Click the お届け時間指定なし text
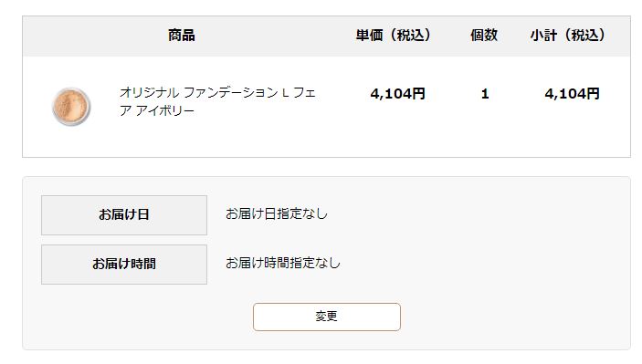642x364 pixels. [283, 263]
